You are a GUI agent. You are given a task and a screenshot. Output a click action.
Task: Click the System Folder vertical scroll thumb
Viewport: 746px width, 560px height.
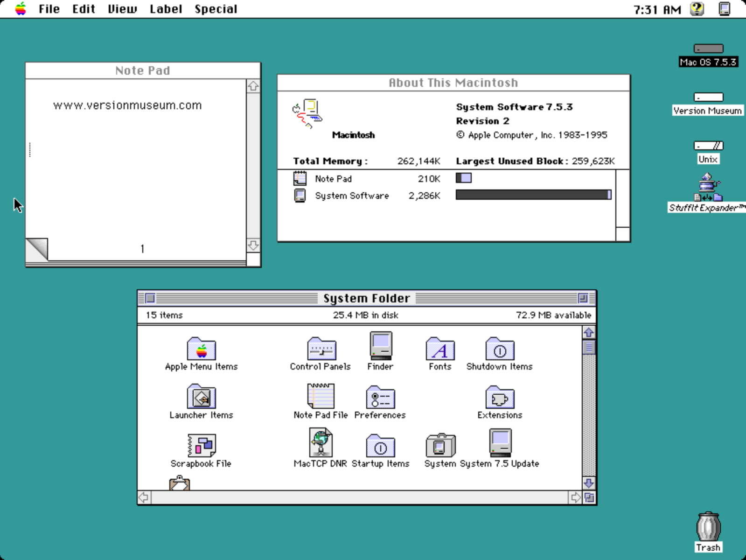[x=589, y=347]
